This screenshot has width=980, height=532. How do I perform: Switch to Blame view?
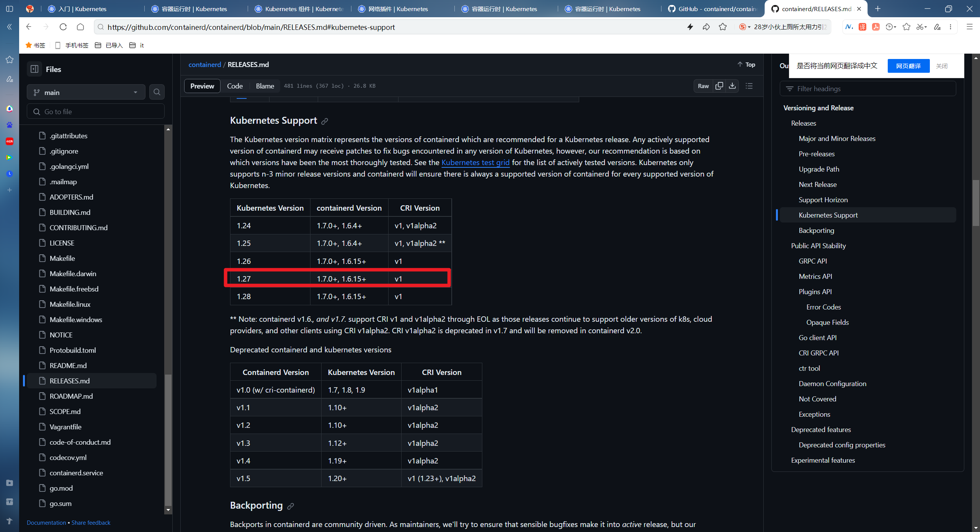tap(265, 86)
